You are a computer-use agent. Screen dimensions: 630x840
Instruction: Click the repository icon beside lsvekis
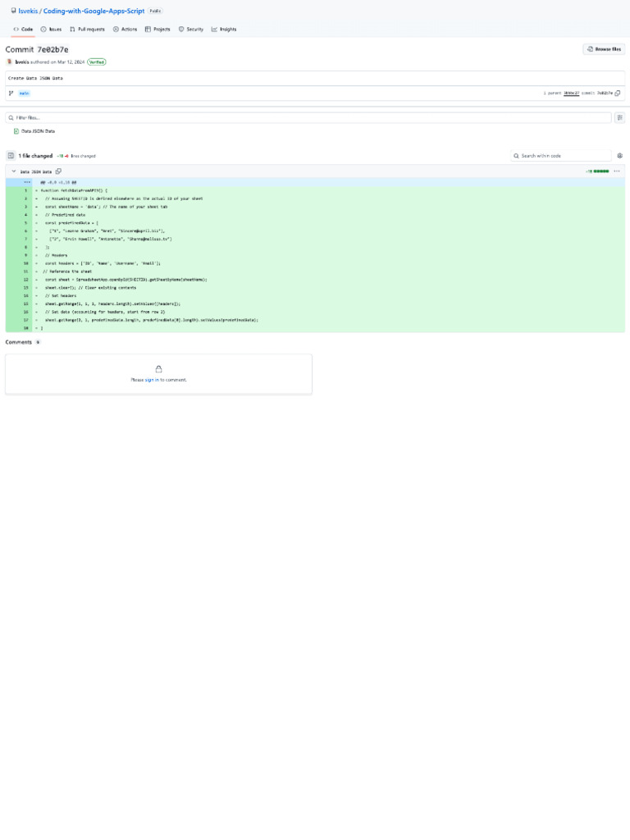[13, 11]
